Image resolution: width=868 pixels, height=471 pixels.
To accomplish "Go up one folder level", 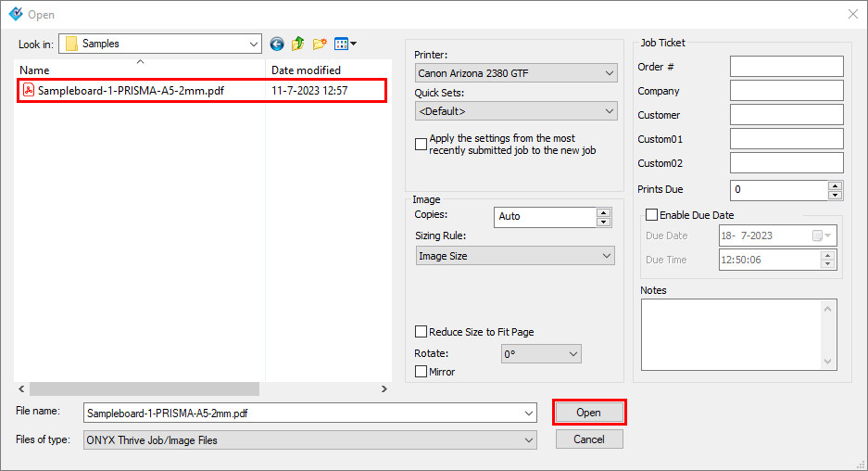I will click(298, 44).
